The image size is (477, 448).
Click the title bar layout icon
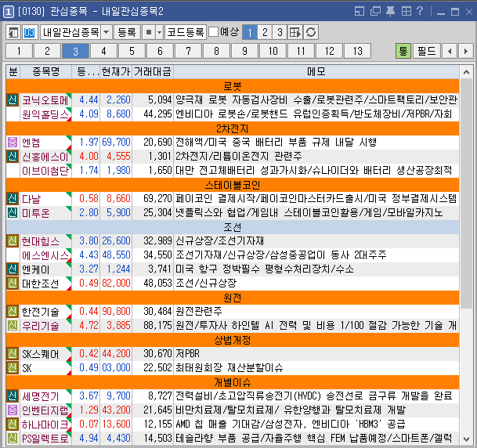tap(360, 12)
